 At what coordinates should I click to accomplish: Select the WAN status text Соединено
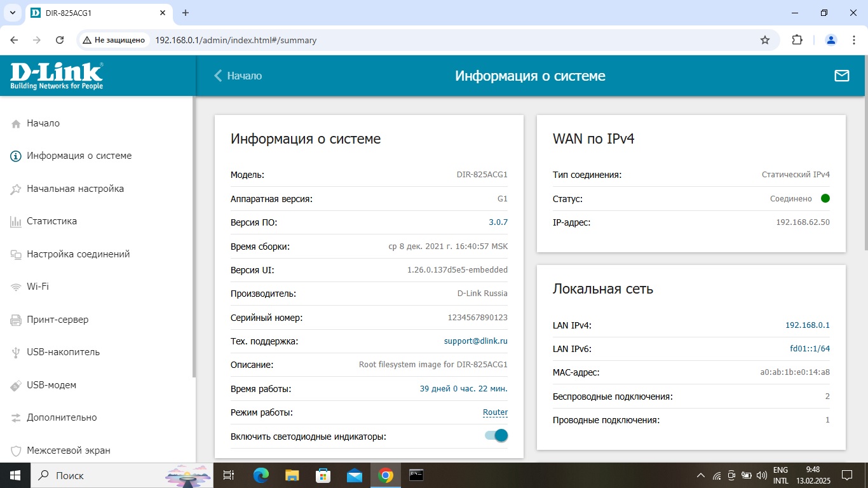tap(791, 199)
